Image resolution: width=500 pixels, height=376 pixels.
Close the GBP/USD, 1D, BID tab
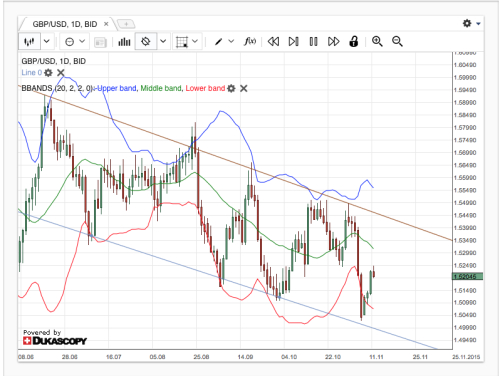(x=106, y=24)
